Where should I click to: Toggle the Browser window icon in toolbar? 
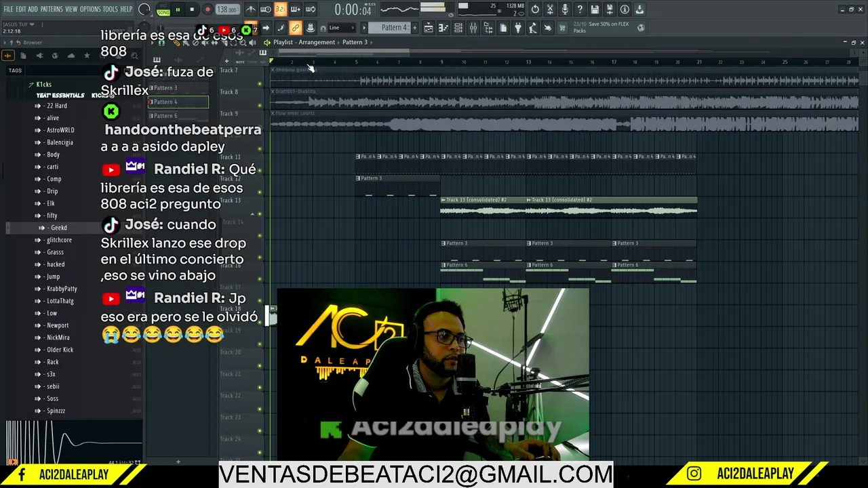coord(488,28)
